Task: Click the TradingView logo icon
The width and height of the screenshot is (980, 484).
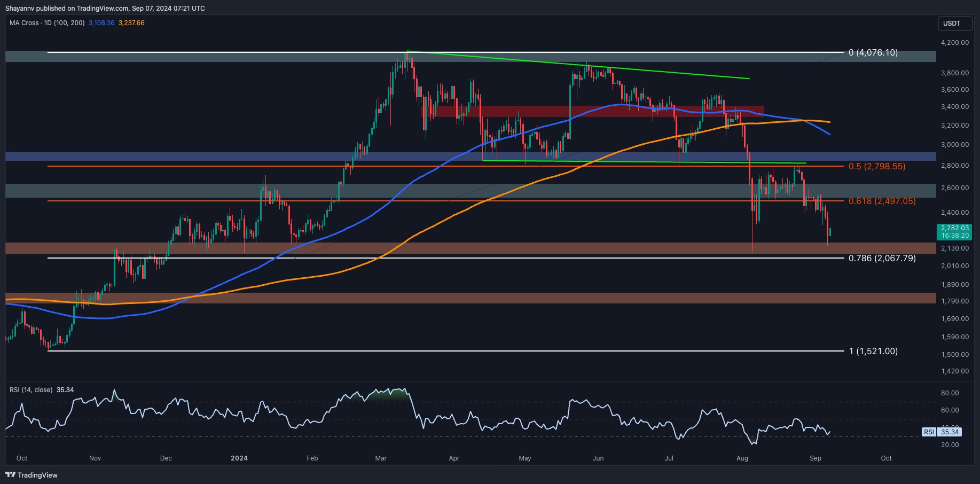Action: click(x=10, y=475)
